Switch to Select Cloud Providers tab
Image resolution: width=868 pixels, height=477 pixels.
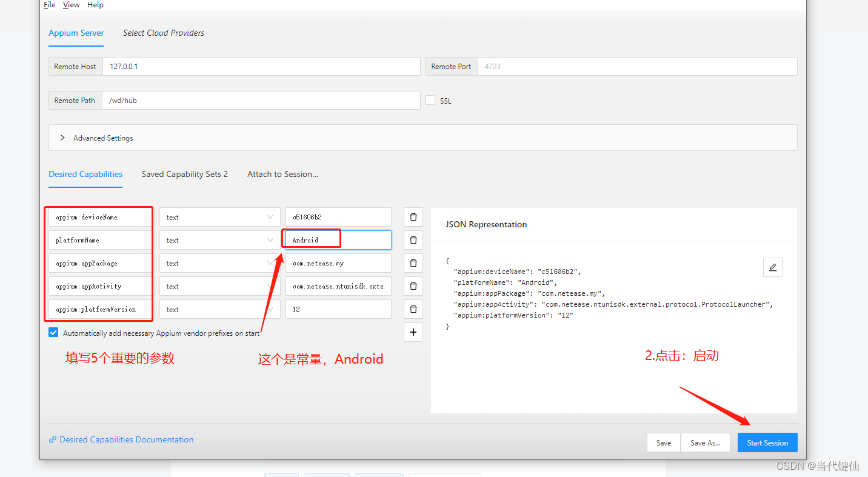click(x=164, y=33)
